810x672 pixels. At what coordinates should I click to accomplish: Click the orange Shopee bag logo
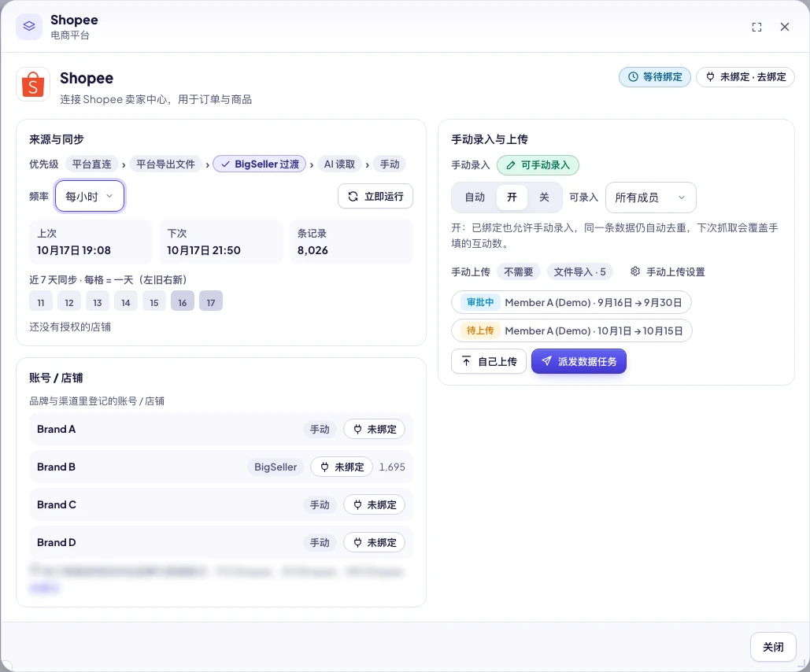tap(33, 84)
